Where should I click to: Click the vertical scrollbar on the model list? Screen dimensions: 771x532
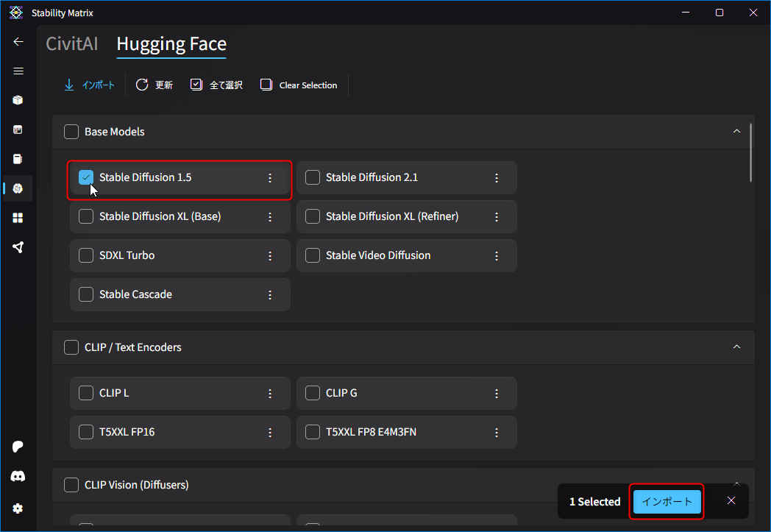[750, 153]
